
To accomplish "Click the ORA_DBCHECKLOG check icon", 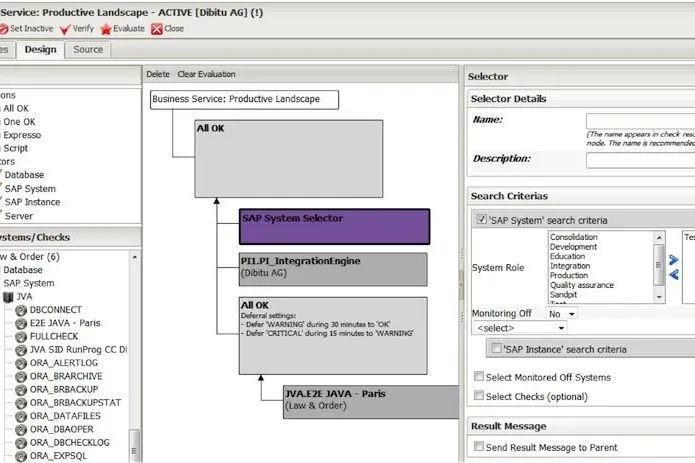I will point(21,443).
